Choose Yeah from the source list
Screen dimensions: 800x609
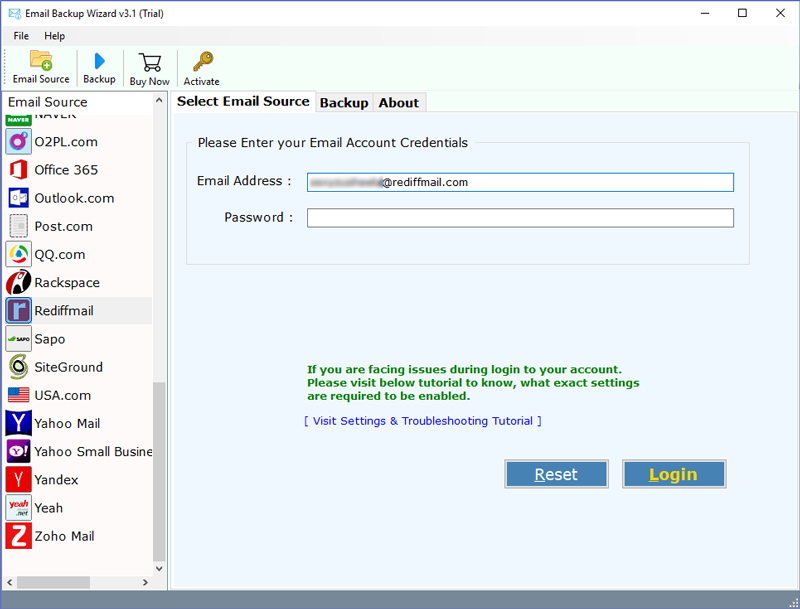click(79, 508)
